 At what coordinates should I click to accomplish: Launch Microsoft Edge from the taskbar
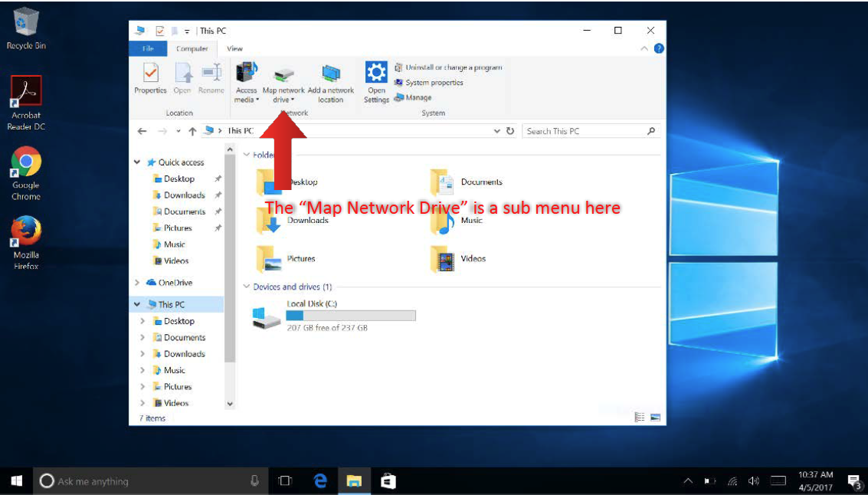[320, 480]
